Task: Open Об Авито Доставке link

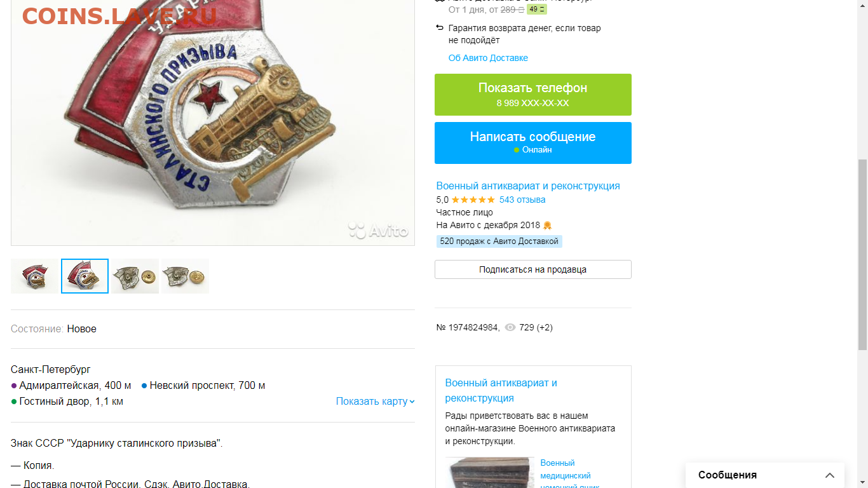Action: 488,58
